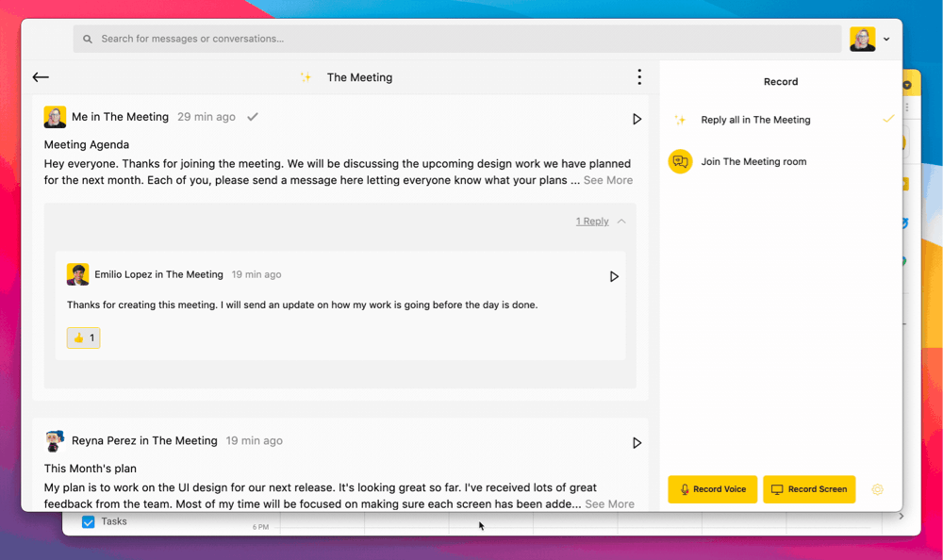Click the yellow dropdown circle in the back window
The width and height of the screenshot is (943, 560).
907,85
